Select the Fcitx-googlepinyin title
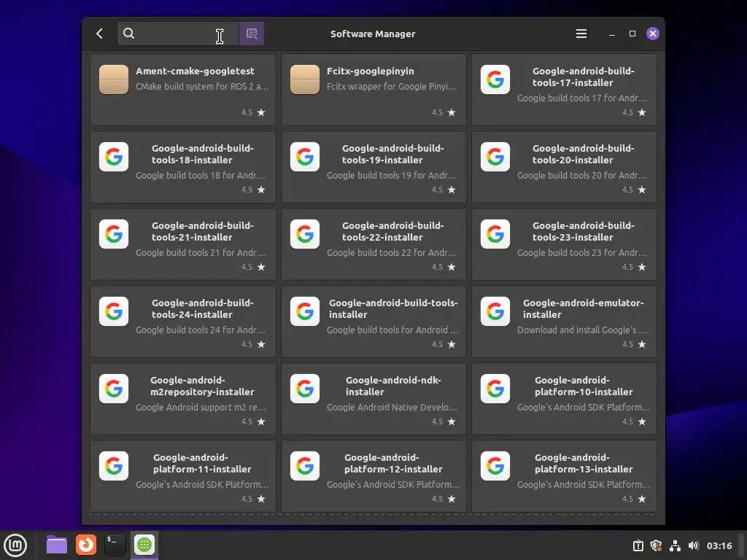This screenshot has height=560, width=747. (x=370, y=71)
